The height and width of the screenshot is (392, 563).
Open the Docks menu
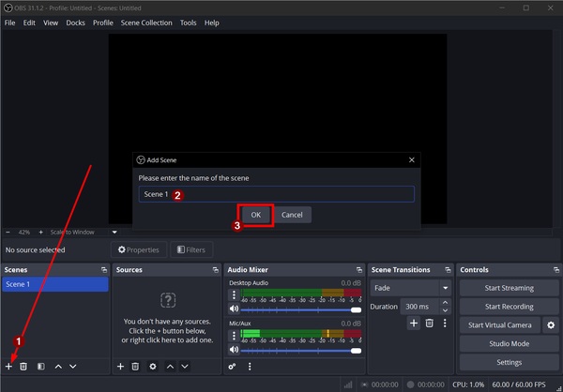click(x=75, y=23)
